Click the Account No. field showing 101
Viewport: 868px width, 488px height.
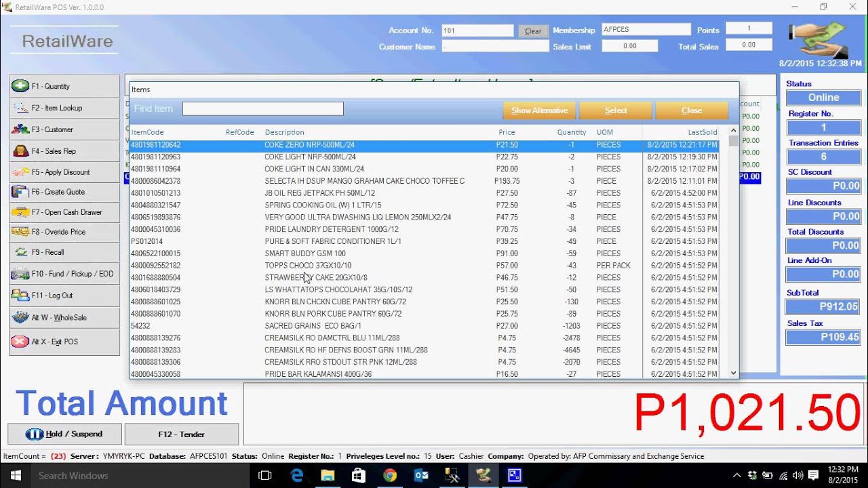477,30
